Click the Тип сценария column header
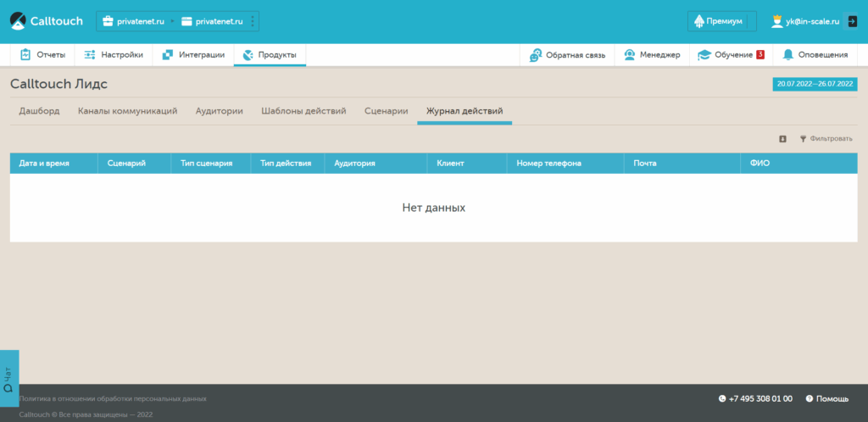The height and width of the screenshot is (422, 868). click(211, 164)
